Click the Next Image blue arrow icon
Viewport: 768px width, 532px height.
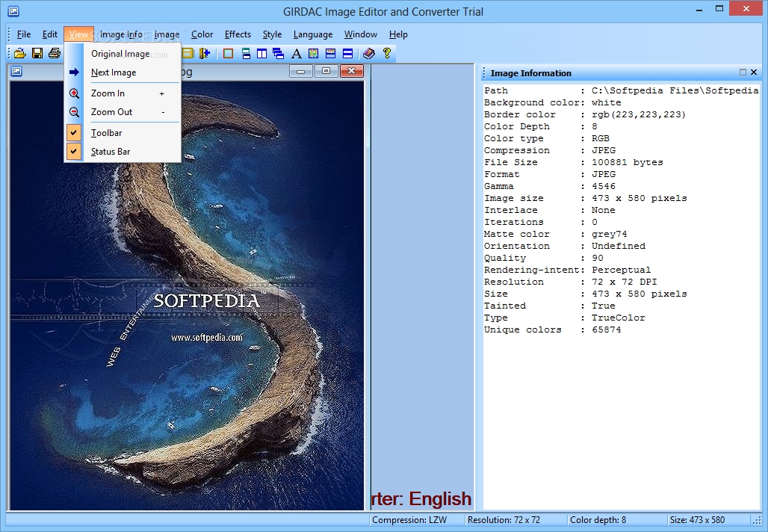74,72
